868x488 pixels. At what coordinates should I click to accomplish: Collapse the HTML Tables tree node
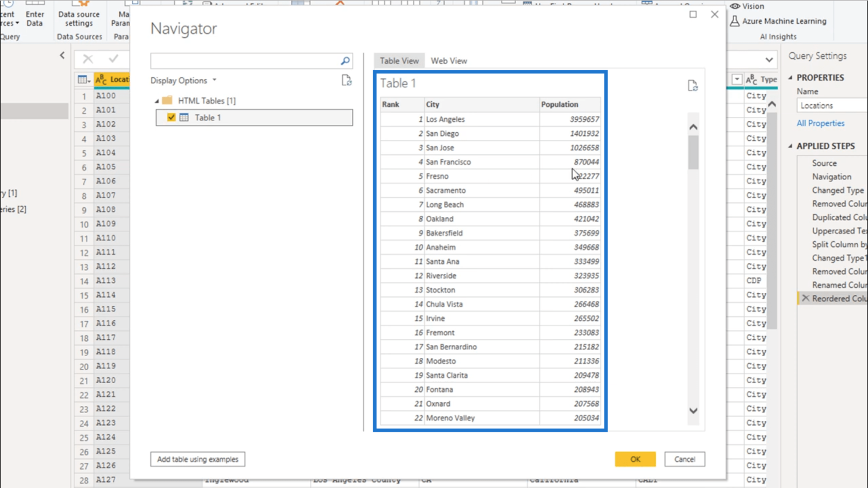157,101
